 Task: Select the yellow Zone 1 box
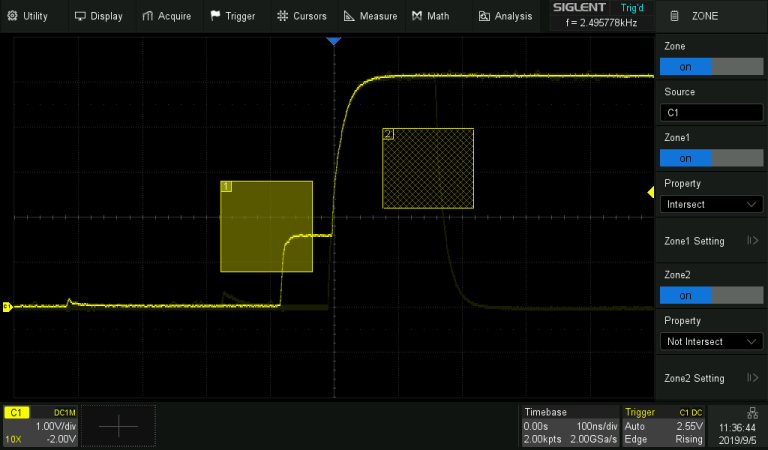pos(266,226)
